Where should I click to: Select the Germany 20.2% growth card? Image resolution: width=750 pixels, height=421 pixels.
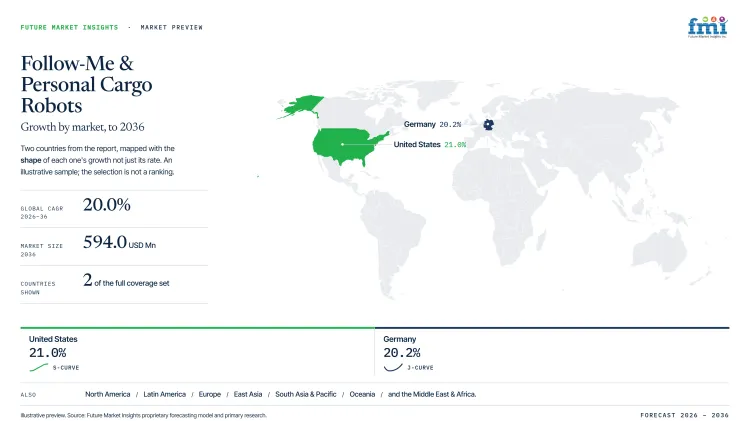(552, 353)
